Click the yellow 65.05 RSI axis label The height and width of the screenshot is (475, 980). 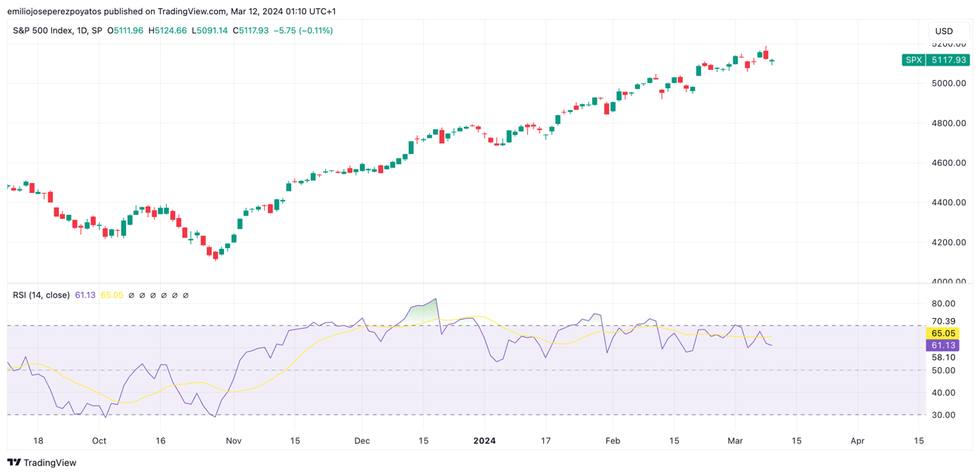click(943, 333)
